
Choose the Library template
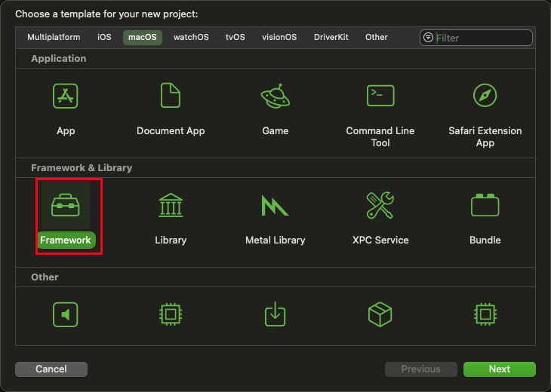coord(171,206)
